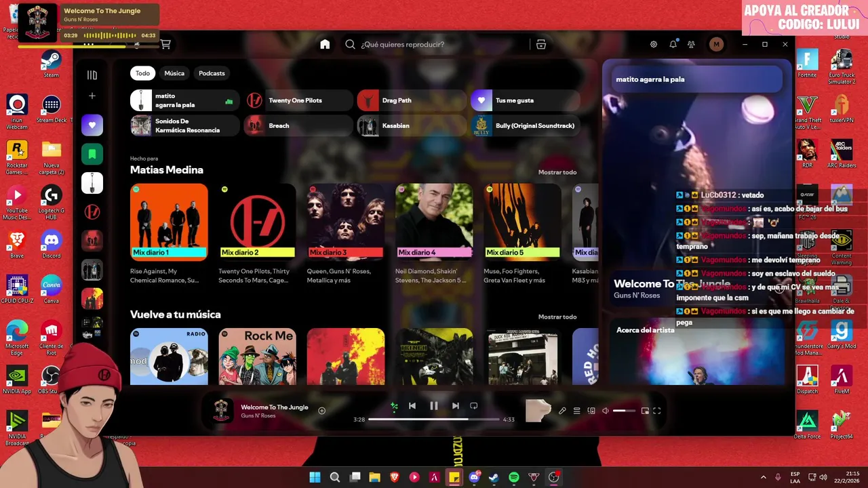Open Discord in the taskbar
Screen dimensions: 868x488
click(474, 477)
